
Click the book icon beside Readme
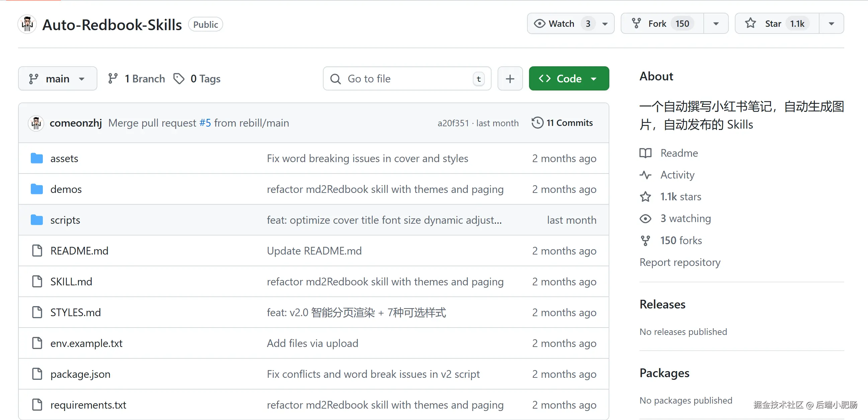[645, 153]
